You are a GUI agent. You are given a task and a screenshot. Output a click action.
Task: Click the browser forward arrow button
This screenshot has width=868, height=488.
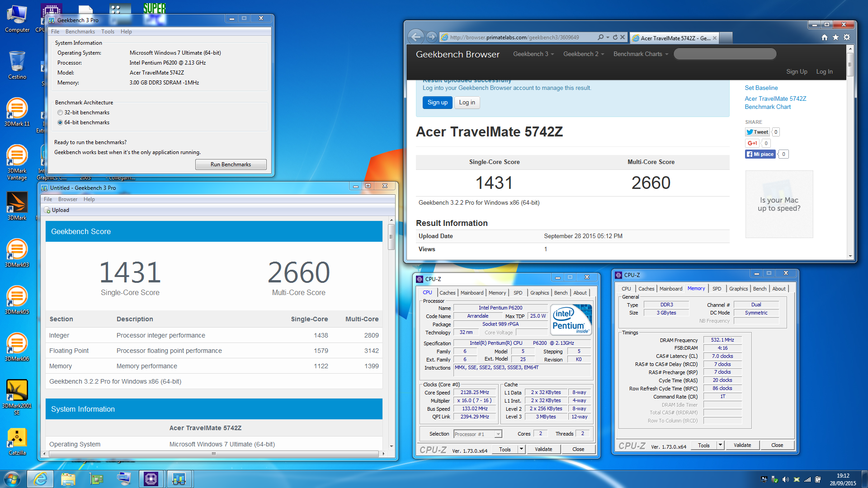tap(432, 37)
